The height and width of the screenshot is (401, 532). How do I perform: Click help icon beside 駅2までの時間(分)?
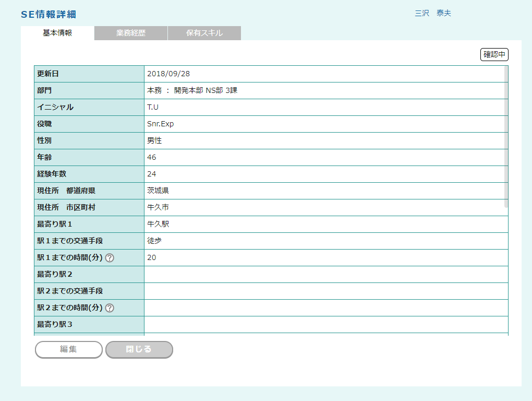pyautogui.click(x=110, y=308)
